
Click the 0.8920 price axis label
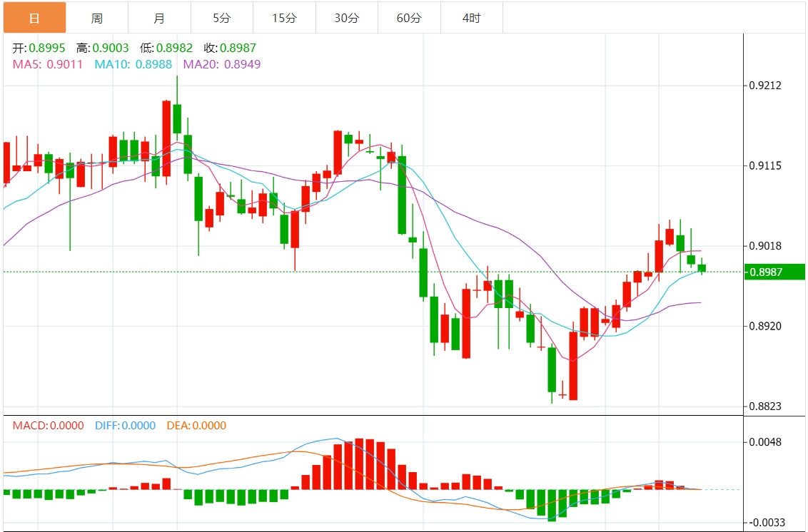click(x=765, y=326)
